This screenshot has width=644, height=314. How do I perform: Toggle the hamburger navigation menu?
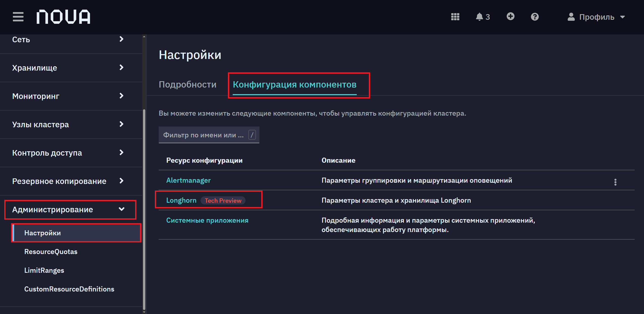18,17
